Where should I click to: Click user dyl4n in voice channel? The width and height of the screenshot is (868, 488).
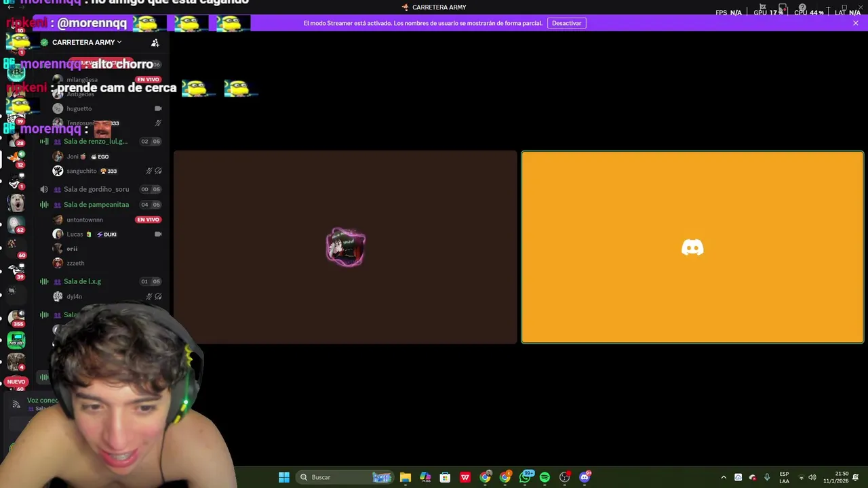pos(74,296)
